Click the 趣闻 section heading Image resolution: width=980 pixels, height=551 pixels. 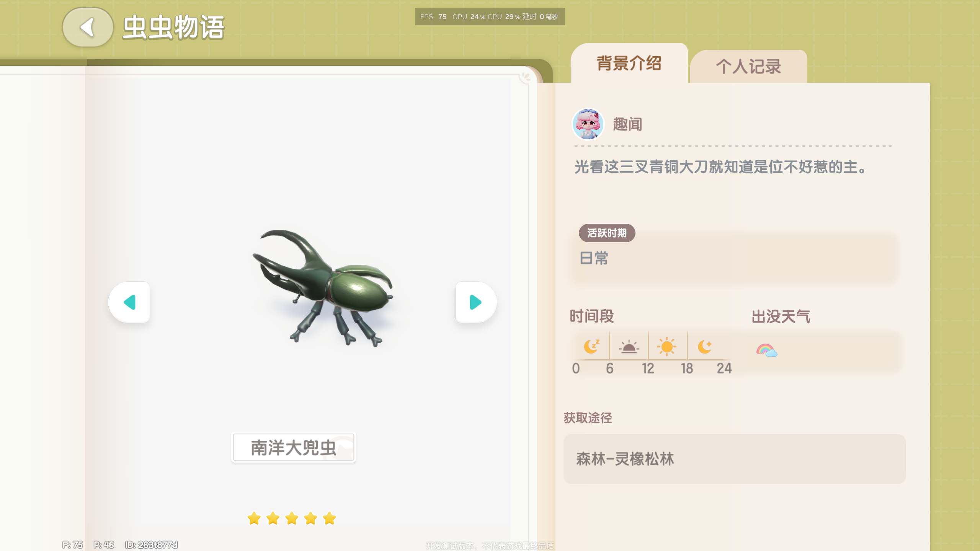point(627,124)
